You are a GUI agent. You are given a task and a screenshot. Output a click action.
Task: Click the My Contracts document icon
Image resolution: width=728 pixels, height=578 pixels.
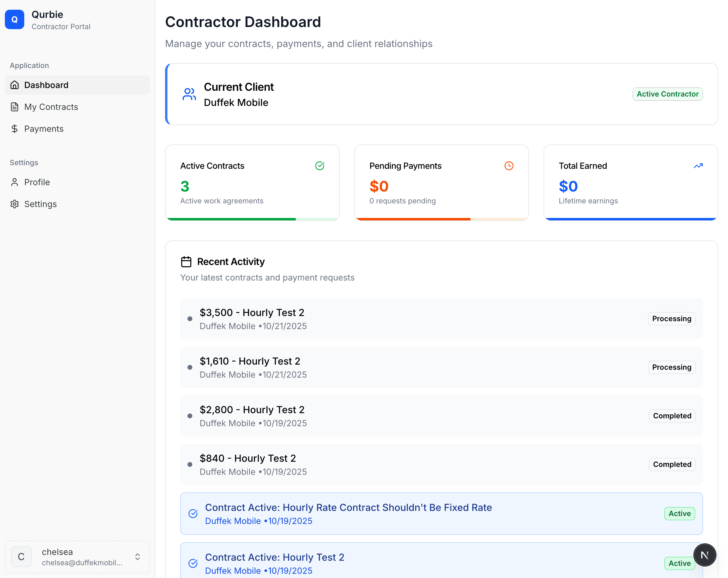pos(15,107)
